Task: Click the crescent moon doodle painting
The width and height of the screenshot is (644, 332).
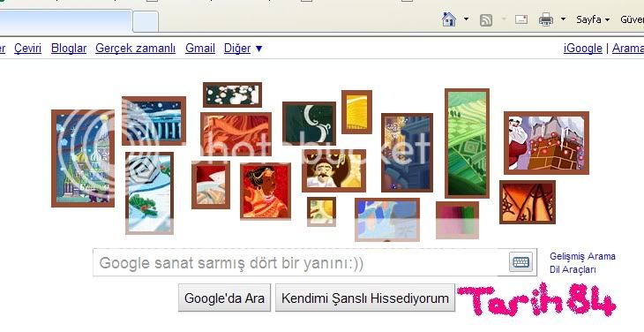Action: pyautogui.click(x=309, y=124)
